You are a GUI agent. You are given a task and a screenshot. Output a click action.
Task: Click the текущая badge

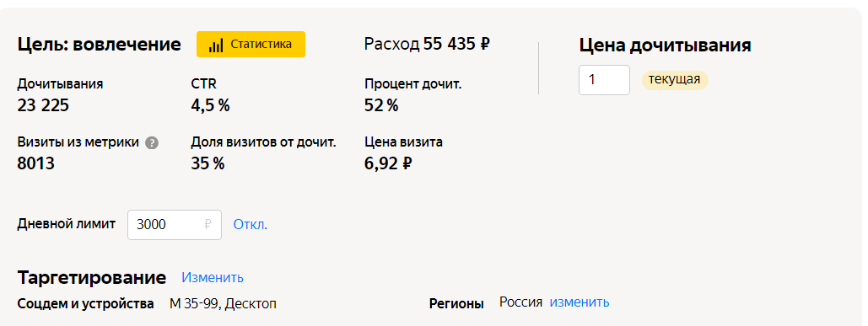pyautogui.click(x=675, y=79)
